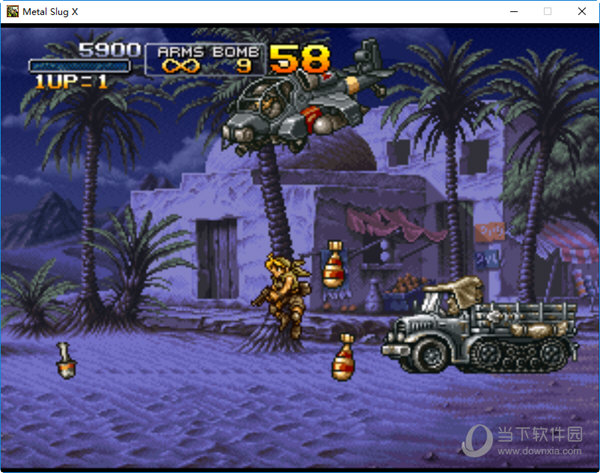Click the 1UP=1 lives indicator
The height and width of the screenshot is (473, 600).
pyautogui.click(x=71, y=82)
